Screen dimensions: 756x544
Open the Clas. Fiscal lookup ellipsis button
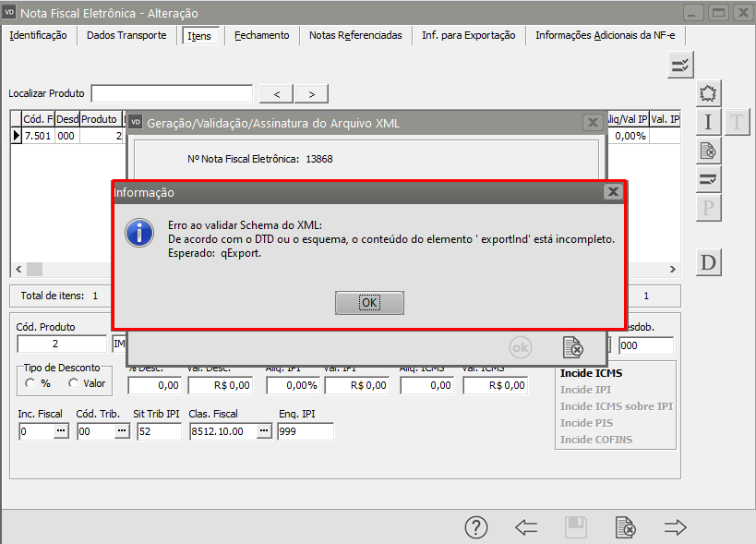(x=264, y=431)
